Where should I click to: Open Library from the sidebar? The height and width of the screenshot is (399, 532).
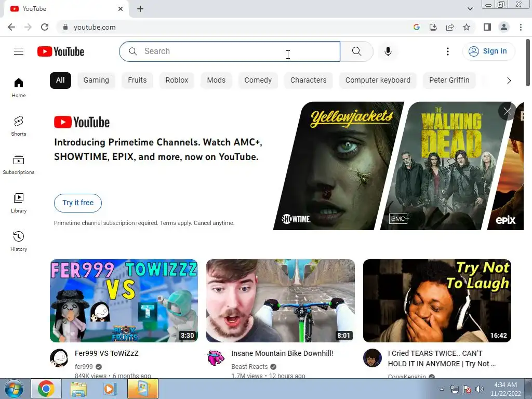tap(19, 203)
